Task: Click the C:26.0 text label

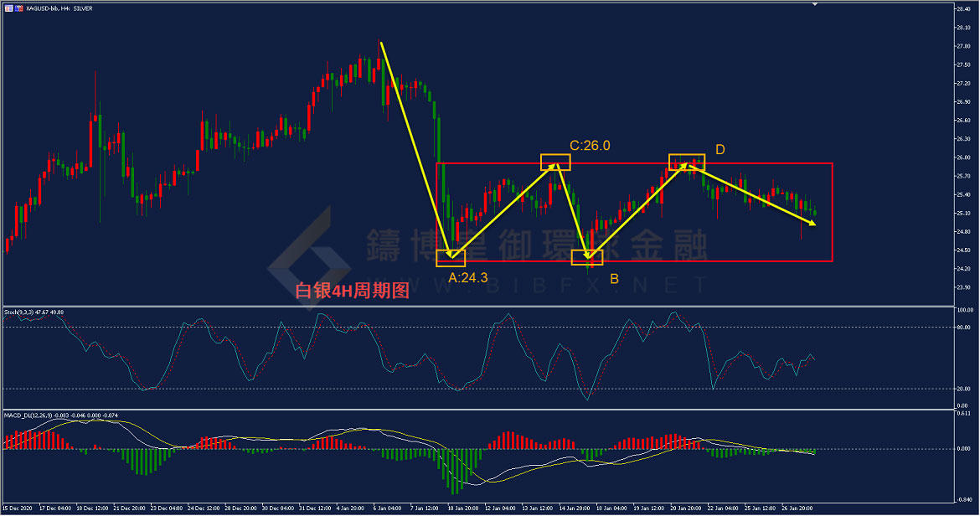Action: [590, 146]
